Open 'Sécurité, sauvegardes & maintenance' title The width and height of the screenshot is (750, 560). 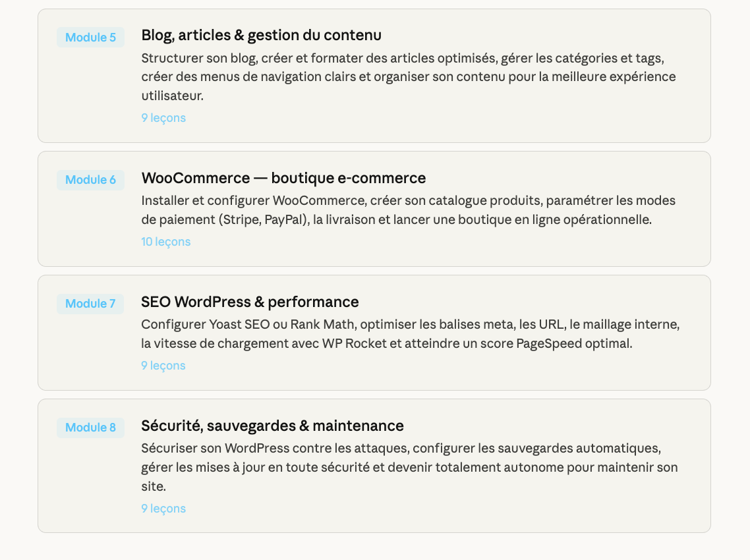[272, 426]
